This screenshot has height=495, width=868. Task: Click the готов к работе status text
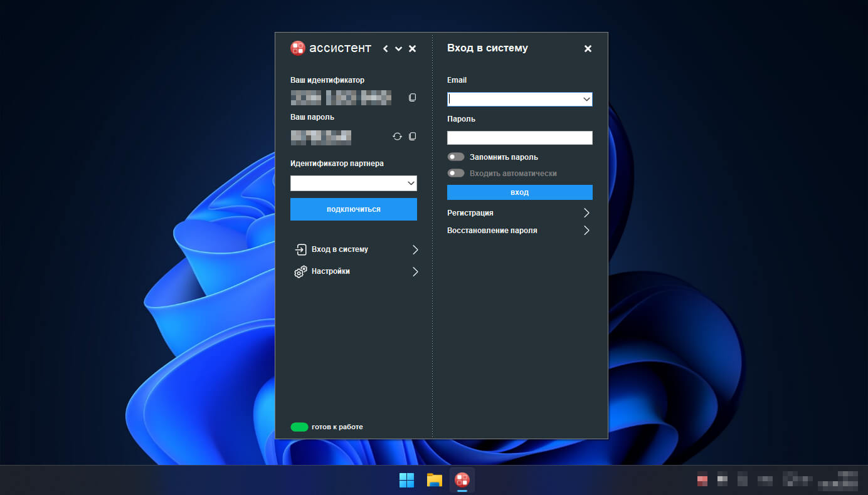coord(337,427)
